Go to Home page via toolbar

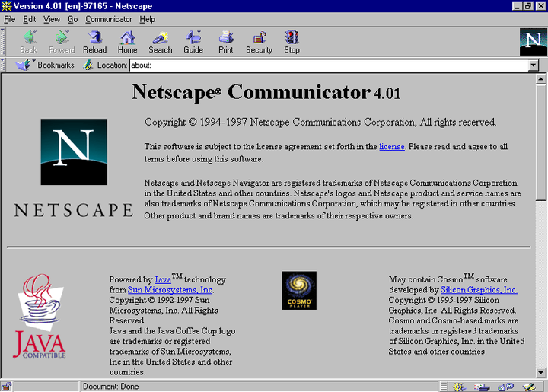click(128, 42)
